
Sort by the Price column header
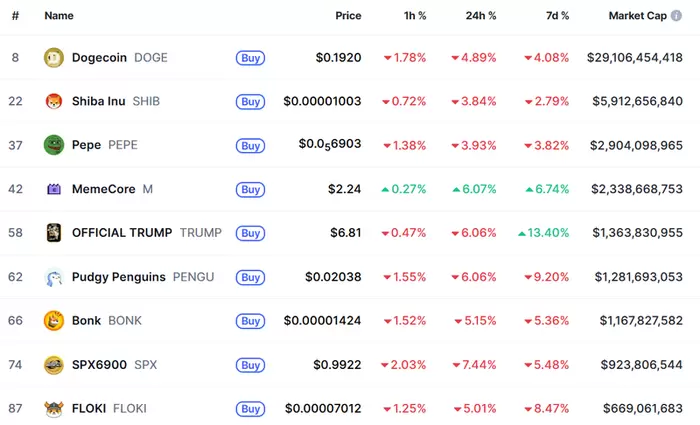pos(348,16)
